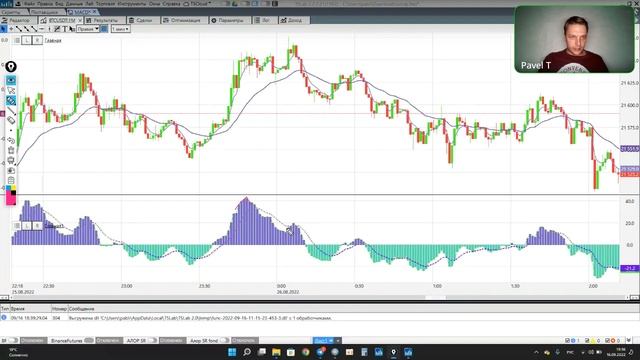The width and height of the screenshot is (640, 360).
Task: Click the Сообщение column header in log
Action: pos(82,309)
